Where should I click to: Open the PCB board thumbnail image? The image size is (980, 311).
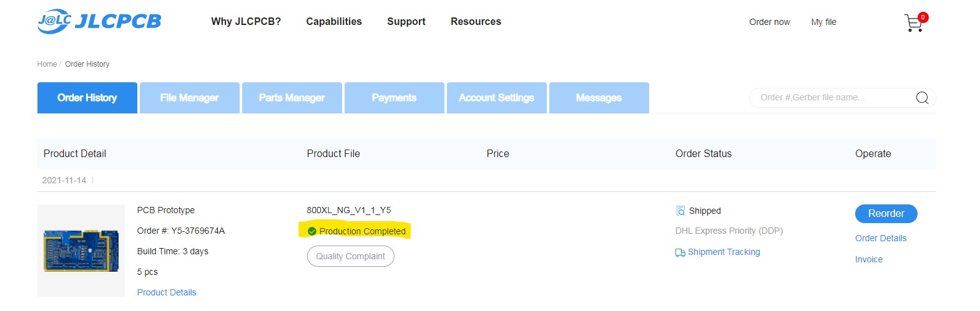pyautogui.click(x=81, y=251)
